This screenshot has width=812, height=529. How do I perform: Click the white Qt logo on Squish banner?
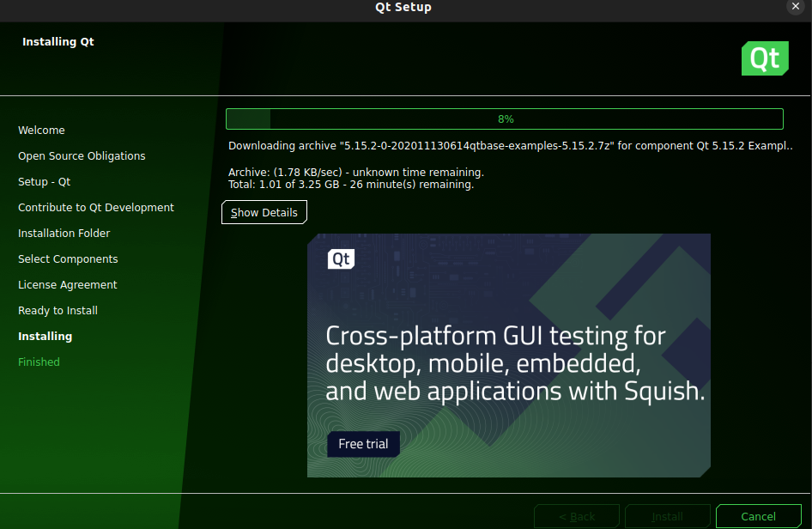341,259
